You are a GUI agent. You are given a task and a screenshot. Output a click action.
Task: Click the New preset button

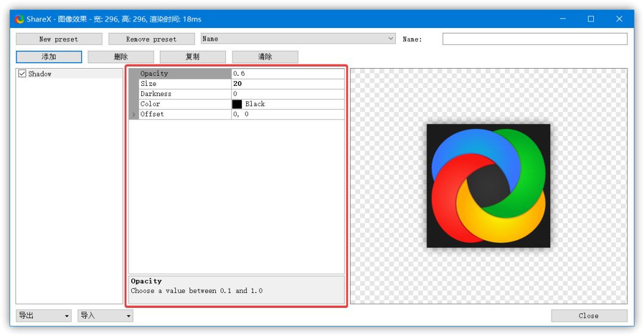tap(59, 39)
